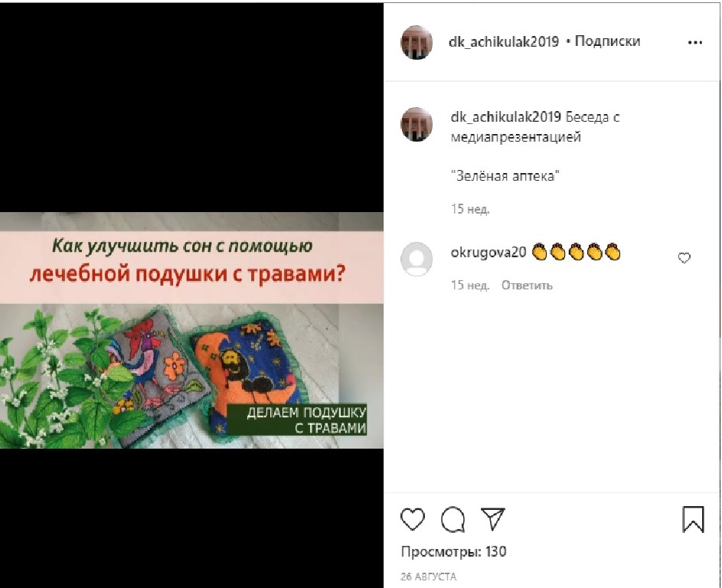Like the post with the heart icon
Screen dimensions: 722x588
(413, 519)
